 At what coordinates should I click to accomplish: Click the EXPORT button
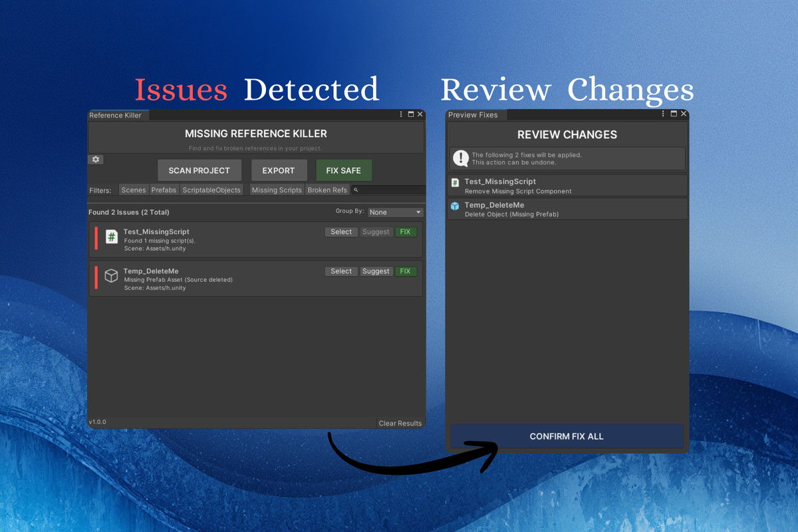click(279, 170)
